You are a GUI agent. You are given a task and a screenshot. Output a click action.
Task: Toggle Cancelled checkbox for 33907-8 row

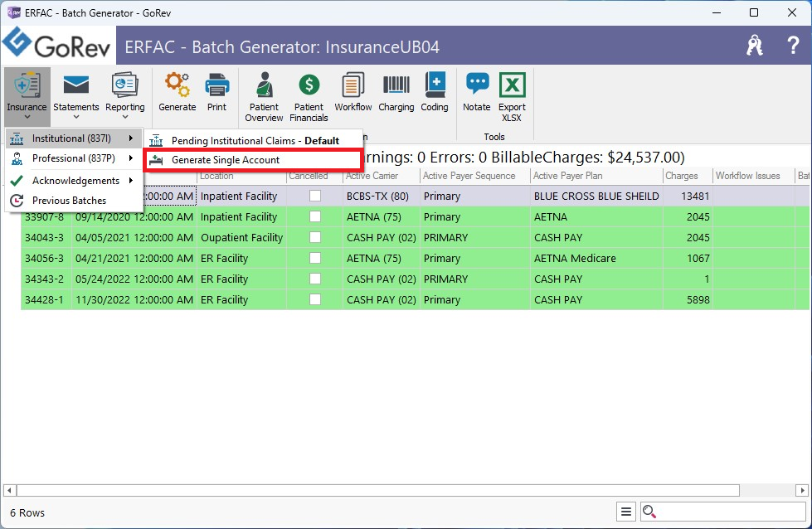[x=315, y=216]
